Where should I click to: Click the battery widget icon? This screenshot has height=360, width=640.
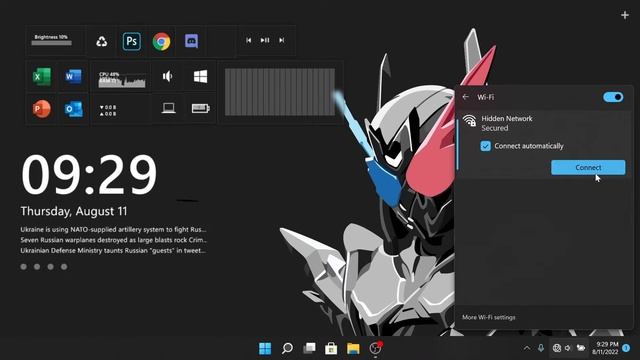[201, 108]
